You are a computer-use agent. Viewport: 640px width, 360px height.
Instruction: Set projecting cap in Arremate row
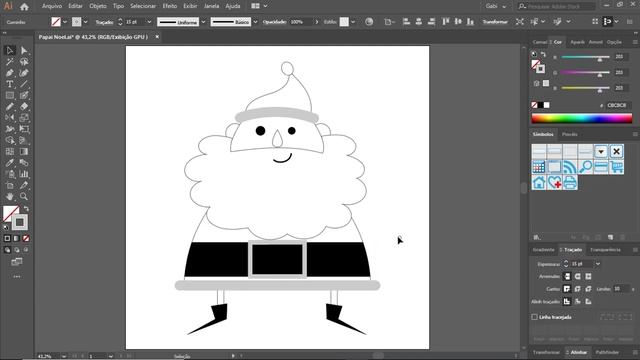click(588, 276)
